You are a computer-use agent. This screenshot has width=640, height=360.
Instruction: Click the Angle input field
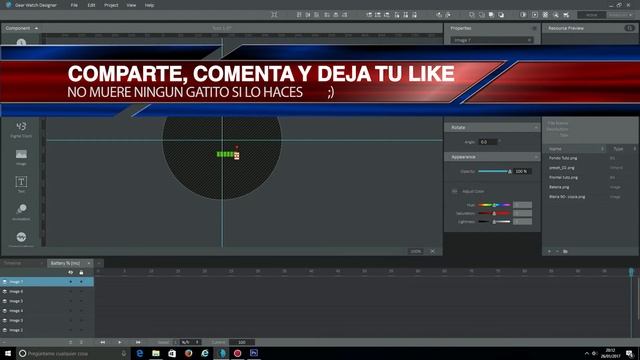488,142
